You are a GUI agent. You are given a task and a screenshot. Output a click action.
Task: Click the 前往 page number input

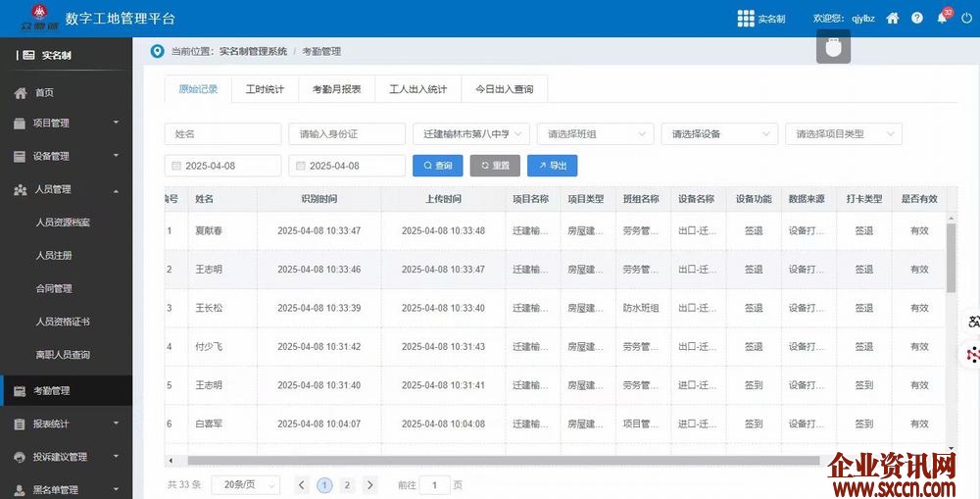pos(434,484)
